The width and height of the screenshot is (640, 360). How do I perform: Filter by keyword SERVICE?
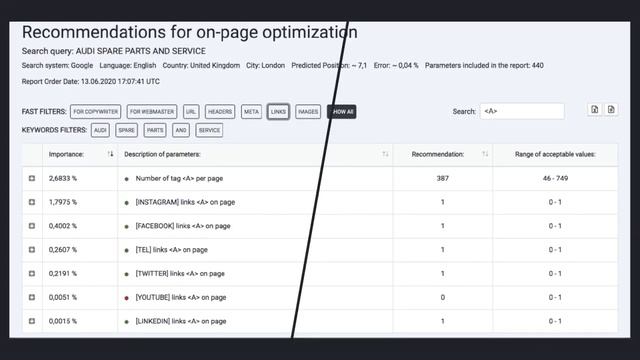pos(209,130)
